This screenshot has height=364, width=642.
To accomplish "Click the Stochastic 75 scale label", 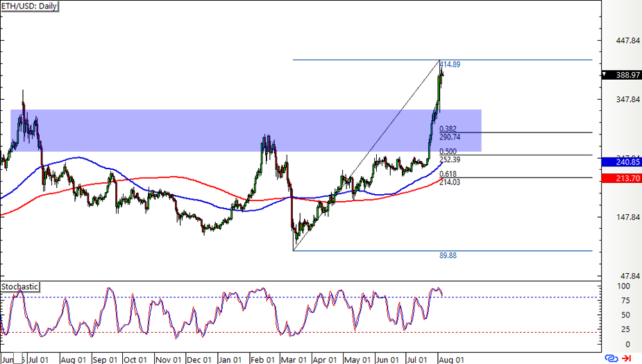I will coord(625,301).
